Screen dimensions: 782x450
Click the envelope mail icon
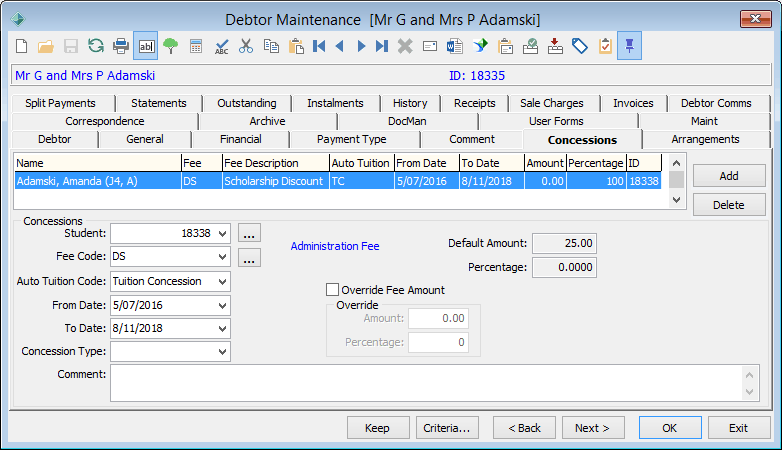[430, 46]
